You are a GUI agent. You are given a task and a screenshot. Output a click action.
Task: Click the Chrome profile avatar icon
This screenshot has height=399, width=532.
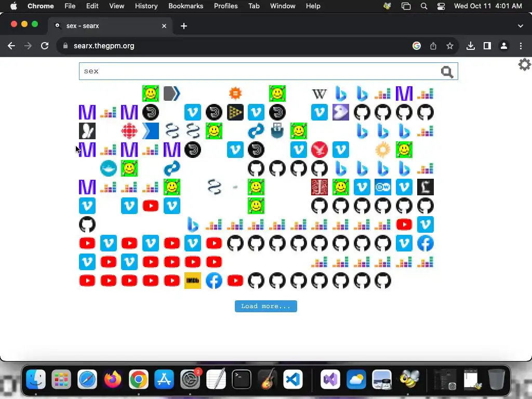tap(504, 46)
